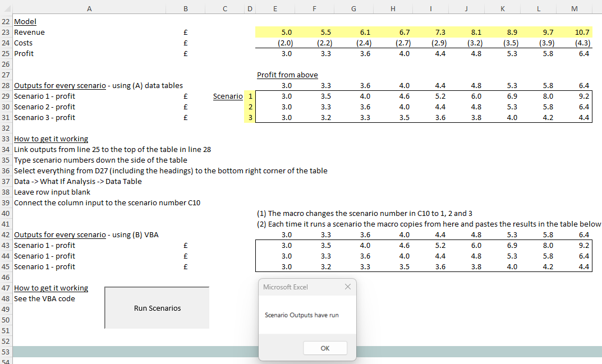
Task: Click Leave row input blank cell
Action: pyautogui.click(x=52, y=192)
